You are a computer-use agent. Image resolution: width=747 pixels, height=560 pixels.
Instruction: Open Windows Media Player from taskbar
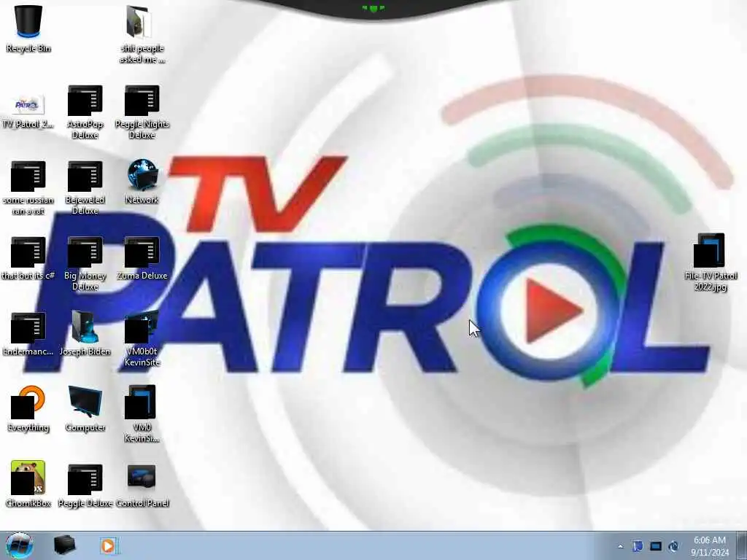(108, 545)
